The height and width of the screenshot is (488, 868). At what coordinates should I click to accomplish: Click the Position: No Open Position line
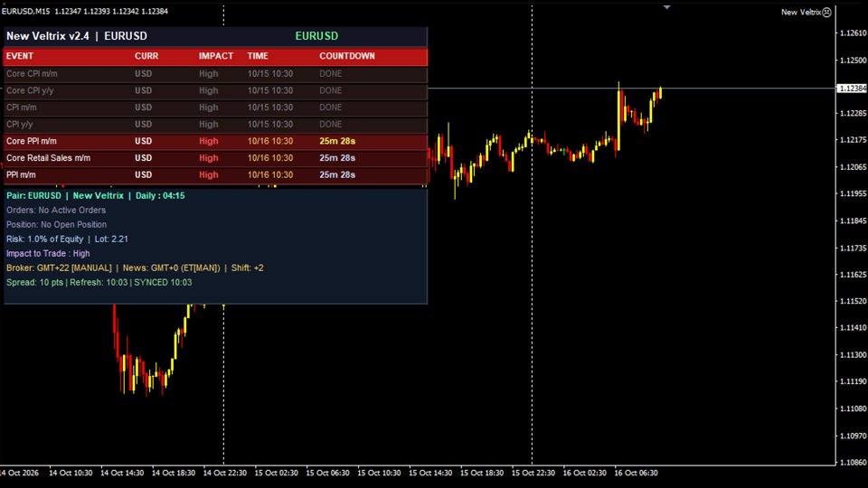[56, 225]
